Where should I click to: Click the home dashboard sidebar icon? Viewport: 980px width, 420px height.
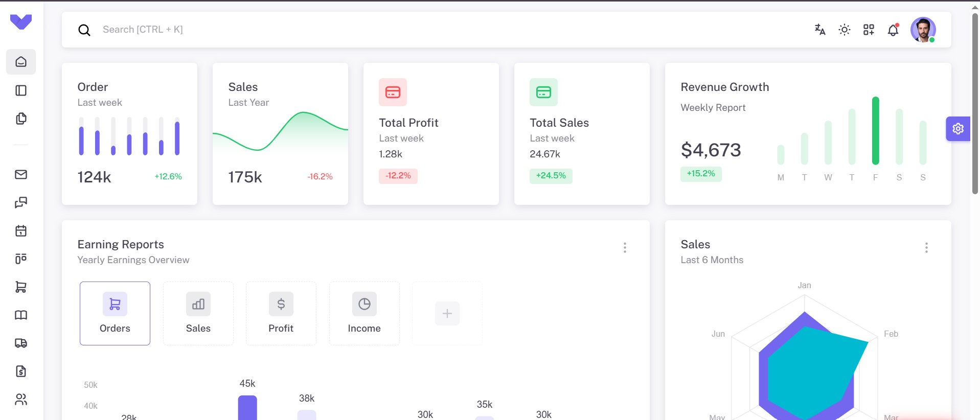click(21, 62)
